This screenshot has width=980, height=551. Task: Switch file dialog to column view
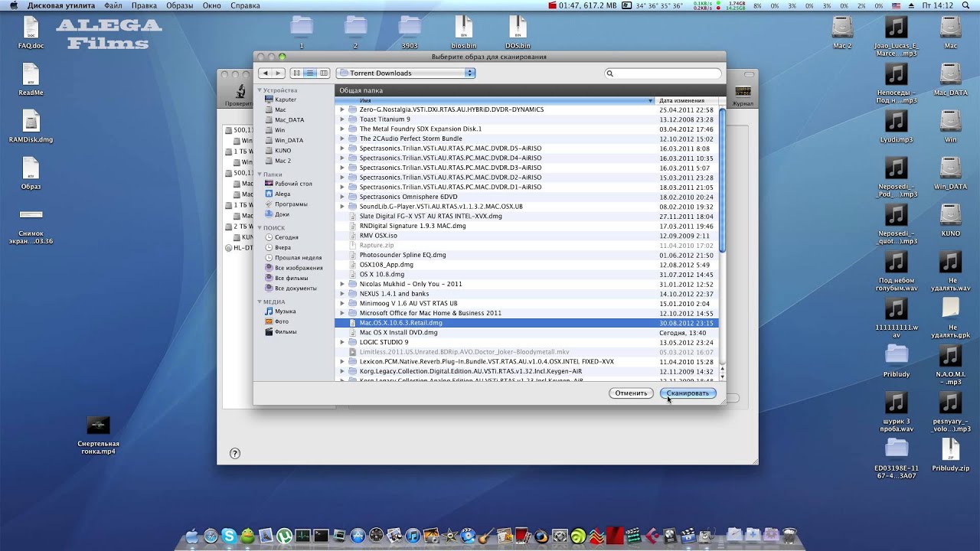coord(324,73)
